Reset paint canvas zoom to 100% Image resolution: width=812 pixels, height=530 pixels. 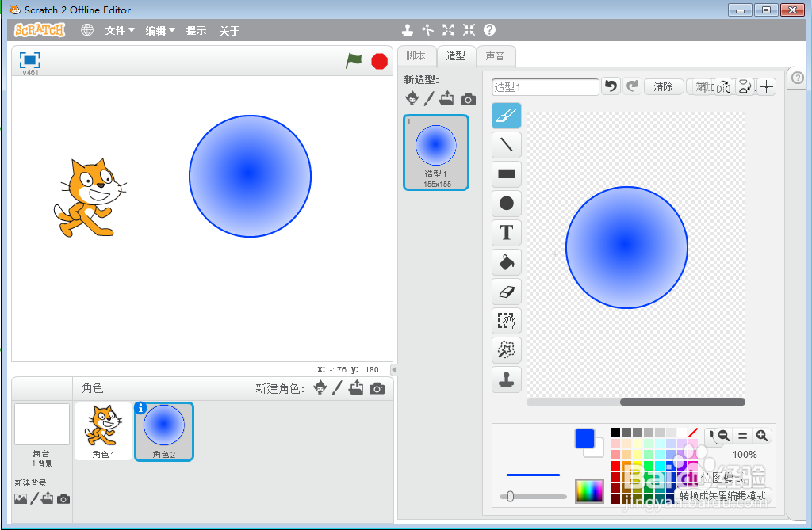pos(742,436)
